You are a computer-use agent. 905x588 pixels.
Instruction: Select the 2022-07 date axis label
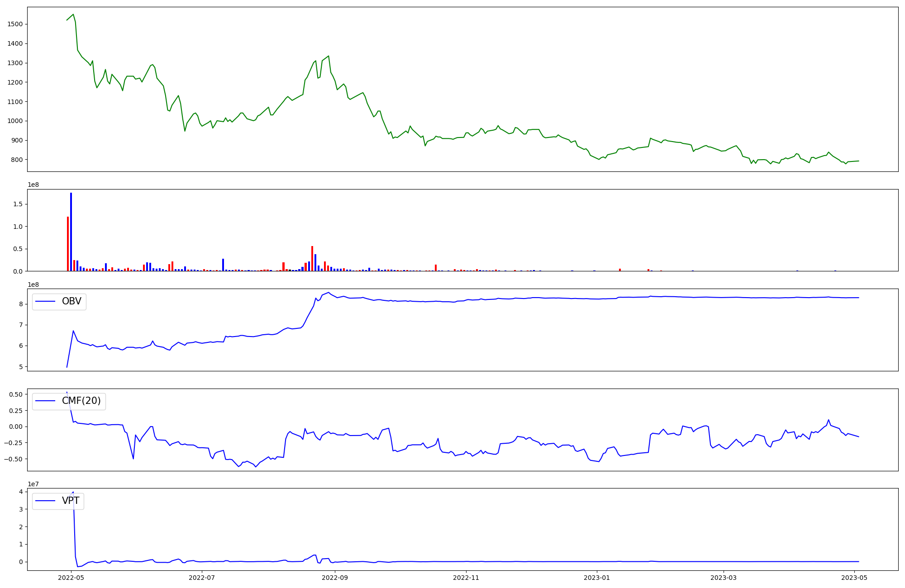pos(202,578)
